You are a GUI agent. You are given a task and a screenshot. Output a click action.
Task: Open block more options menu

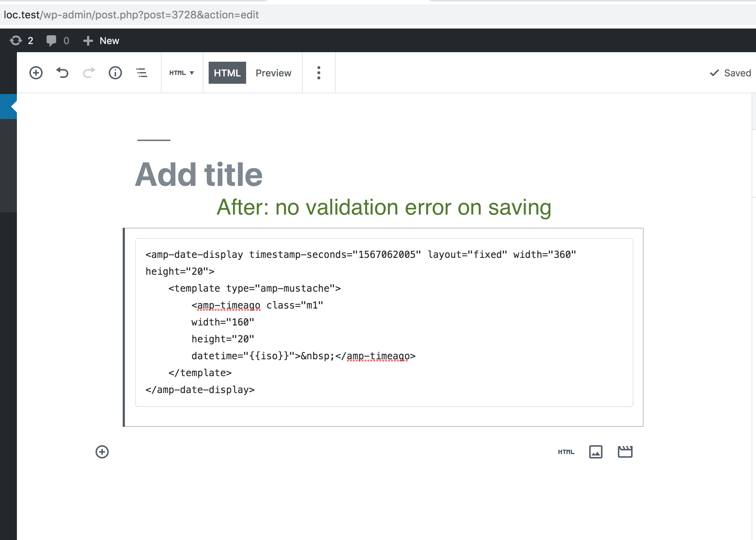pos(319,73)
